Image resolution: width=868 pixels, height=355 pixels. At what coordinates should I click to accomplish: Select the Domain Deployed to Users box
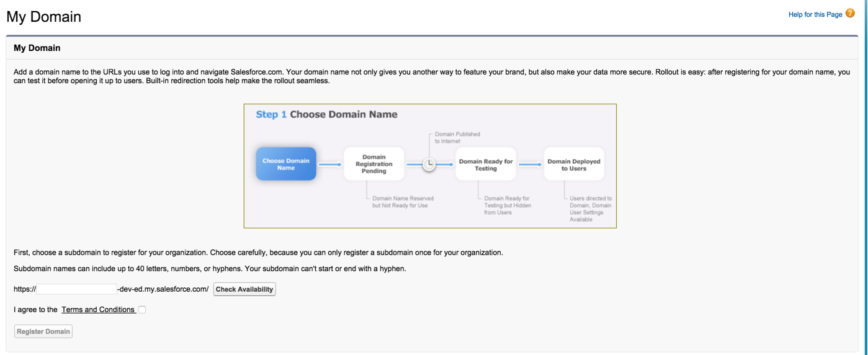(574, 164)
